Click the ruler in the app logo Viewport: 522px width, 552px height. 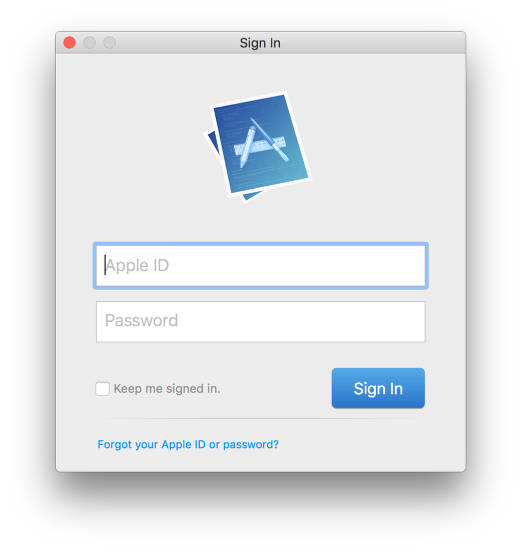coord(260,146)
